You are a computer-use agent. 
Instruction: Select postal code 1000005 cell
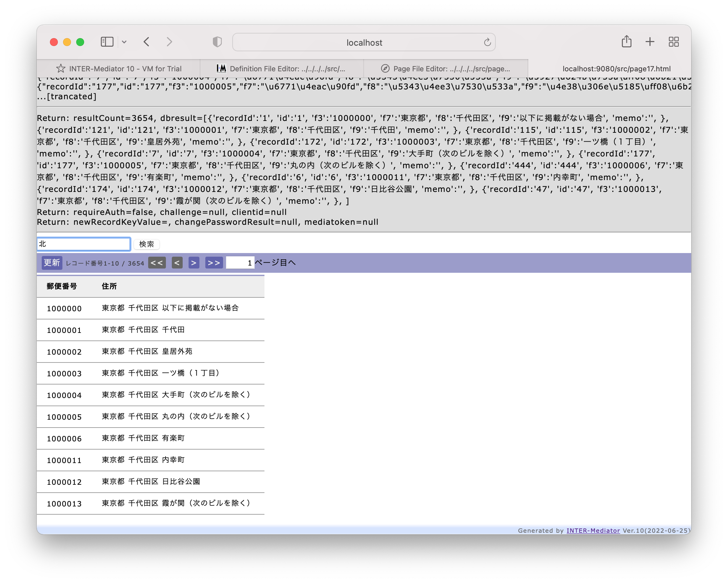pos(64,417)
